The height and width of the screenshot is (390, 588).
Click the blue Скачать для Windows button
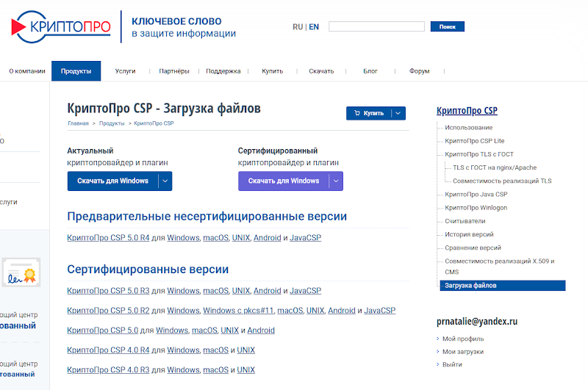click(x=112, y=181)
